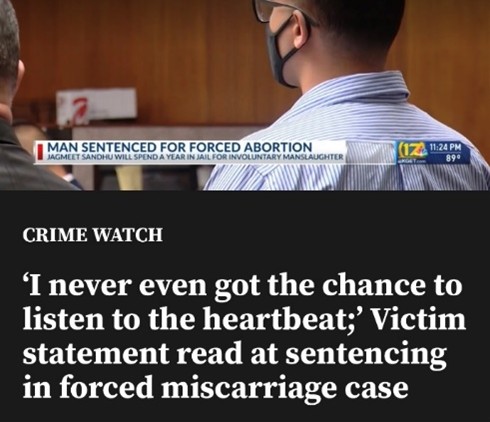Open the courtroom news video thumbnail
This screenshot has height=422, width=490.
tap(245, 95)
